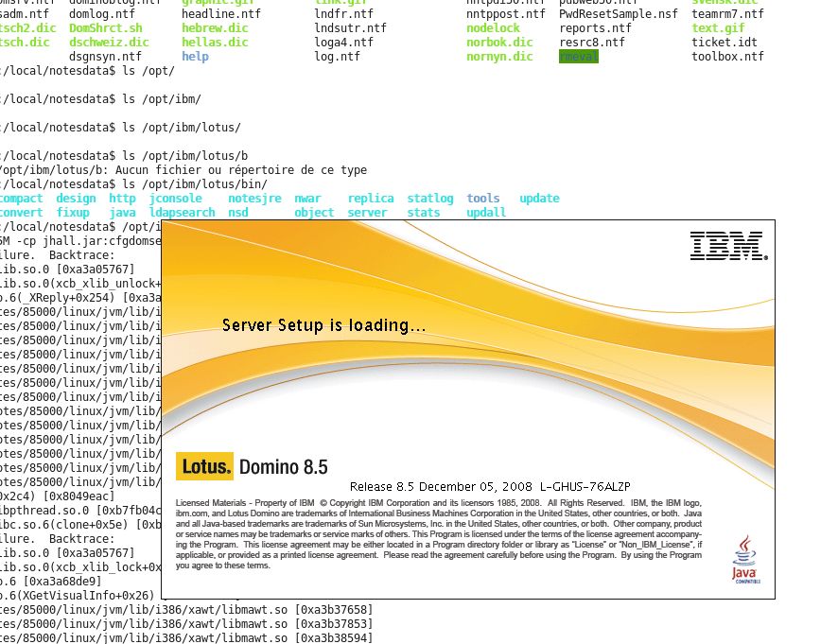
Task: Click the 'jconsole' entry in terminal
Action: click(175, 199)
